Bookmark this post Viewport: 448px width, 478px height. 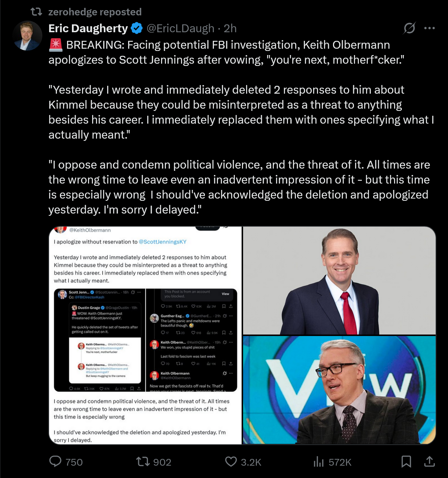click(406, 462)
